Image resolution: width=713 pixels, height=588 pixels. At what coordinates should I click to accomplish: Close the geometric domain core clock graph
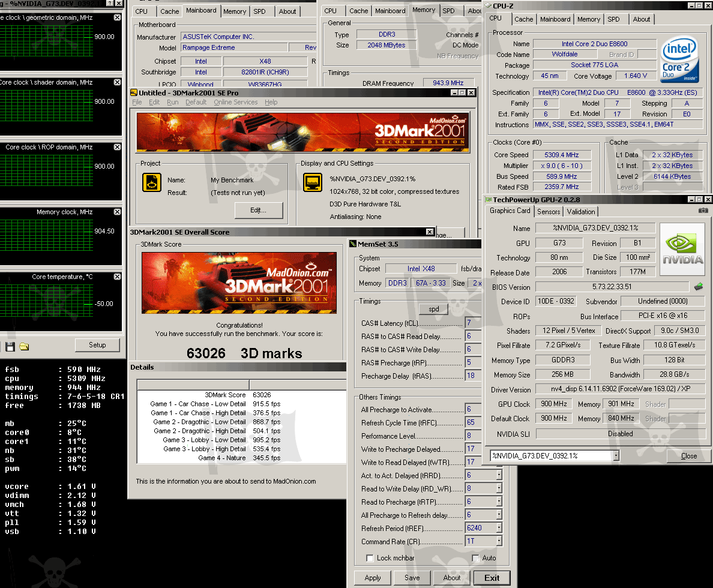[x=117, y=17]
